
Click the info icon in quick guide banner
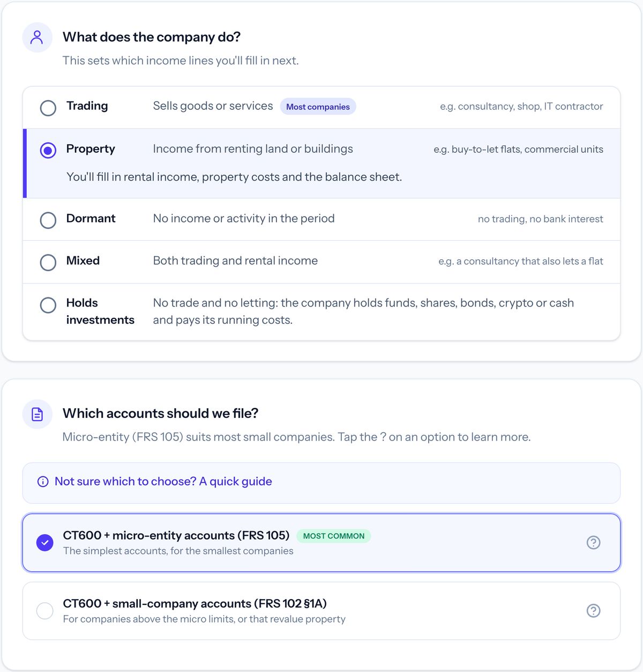[43, 481]
